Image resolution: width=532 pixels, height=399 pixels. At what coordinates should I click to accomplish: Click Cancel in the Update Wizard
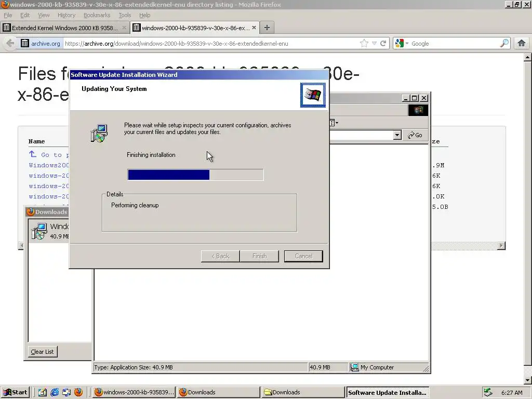(x=303, y=256)
